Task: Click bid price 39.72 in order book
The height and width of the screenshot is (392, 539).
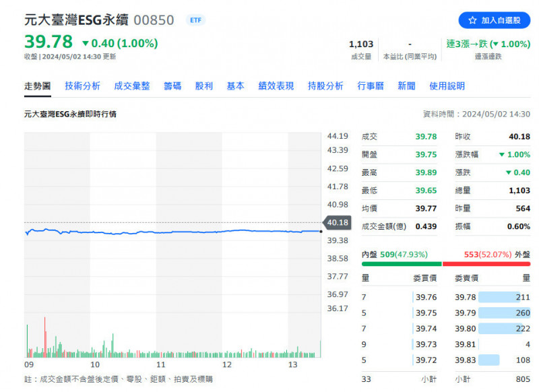Action: click(426, 360)
